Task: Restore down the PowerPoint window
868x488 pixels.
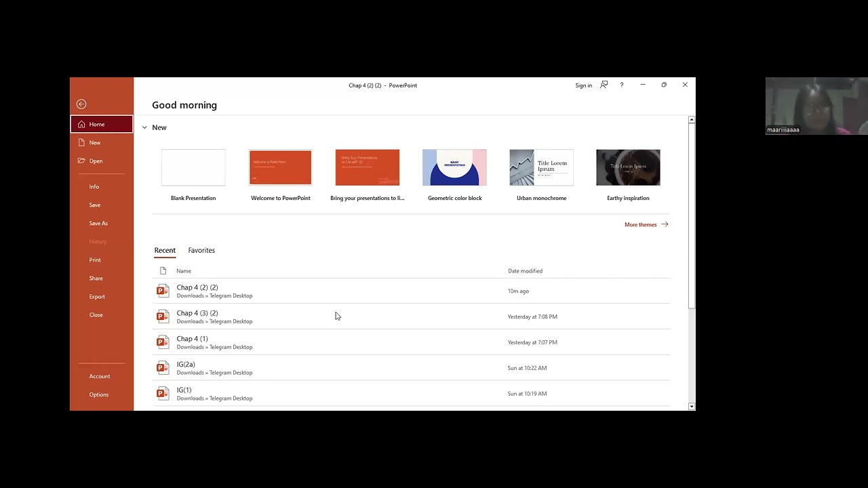Action: 664,85
